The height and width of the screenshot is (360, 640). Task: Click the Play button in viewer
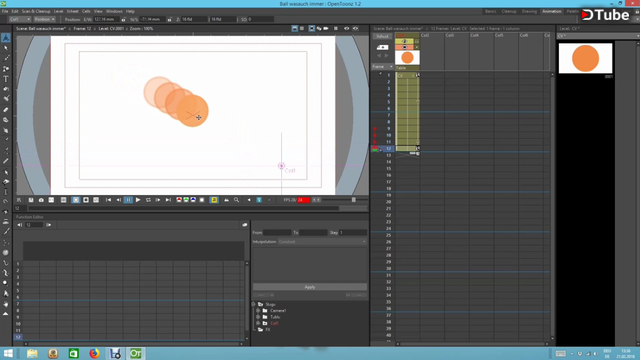(x=138, y=200)
